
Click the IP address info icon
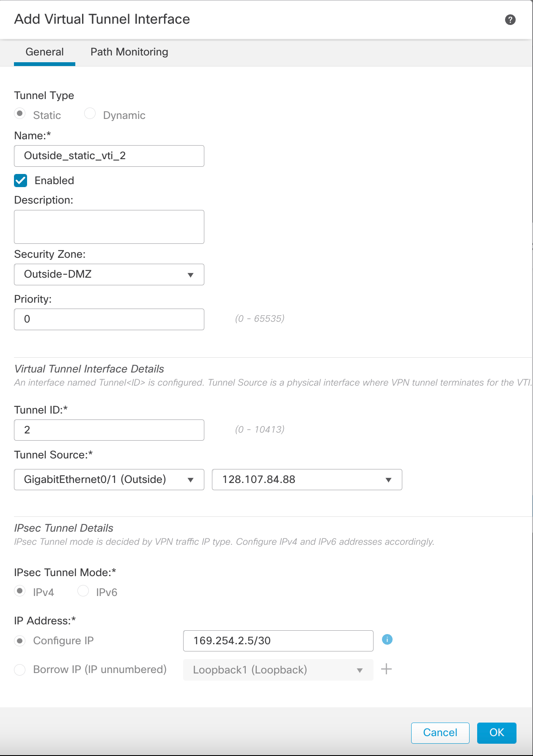point(387,640)
